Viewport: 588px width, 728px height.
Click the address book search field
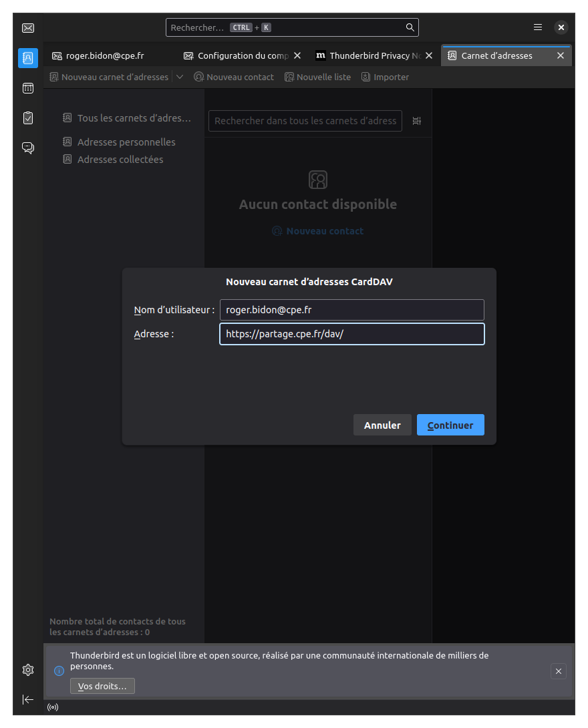point(305,121)
